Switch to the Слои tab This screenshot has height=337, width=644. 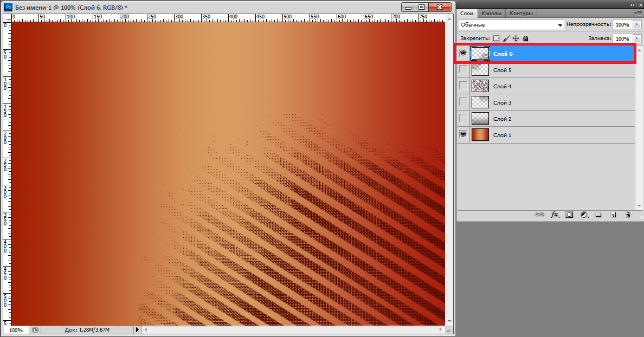(467, 13)
